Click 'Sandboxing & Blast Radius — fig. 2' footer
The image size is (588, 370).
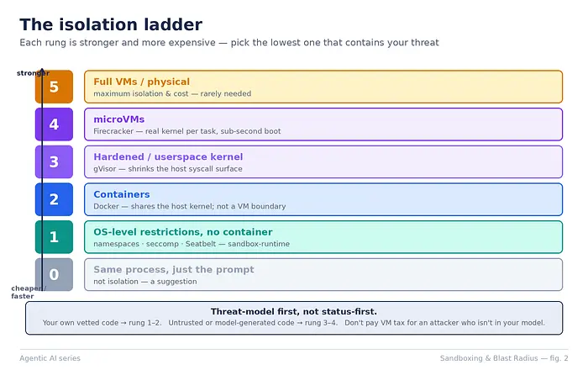(504, 358)
